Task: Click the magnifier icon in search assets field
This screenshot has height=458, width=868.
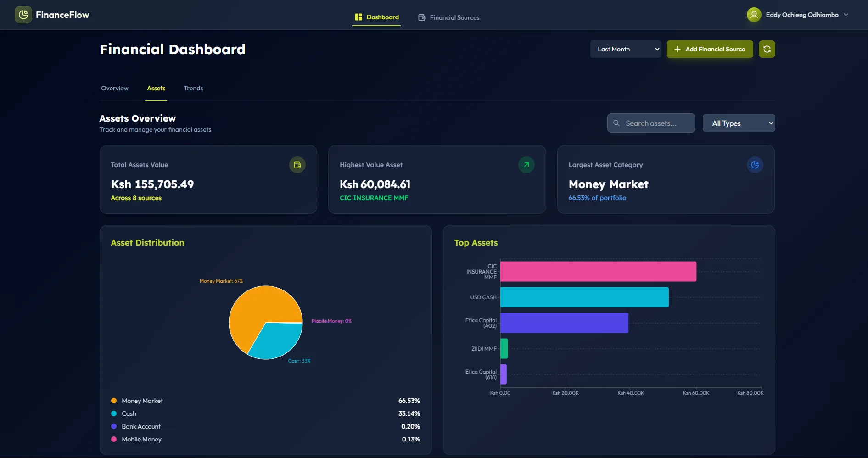Action: [x=616, y=123]
